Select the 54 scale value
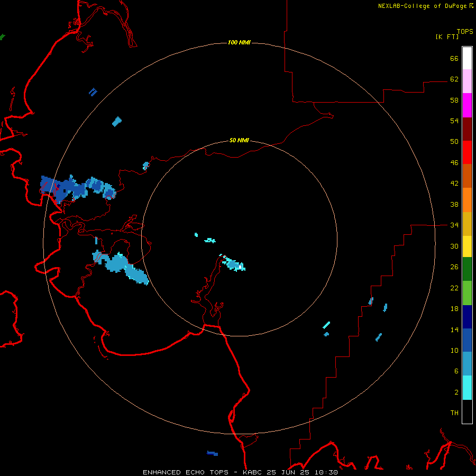476x476 pixels. (x=454, y=121)
